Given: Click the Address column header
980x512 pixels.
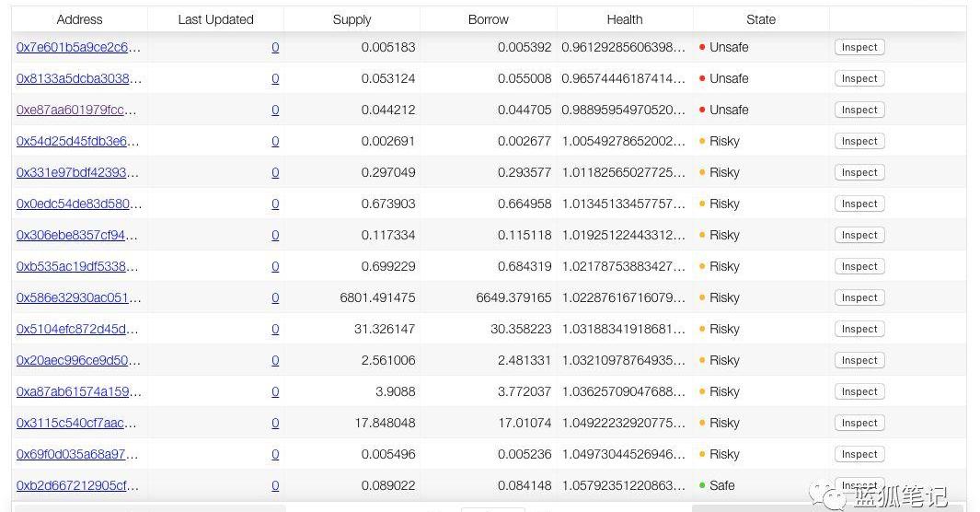Looking at the screenshot, I should point(80,19).
